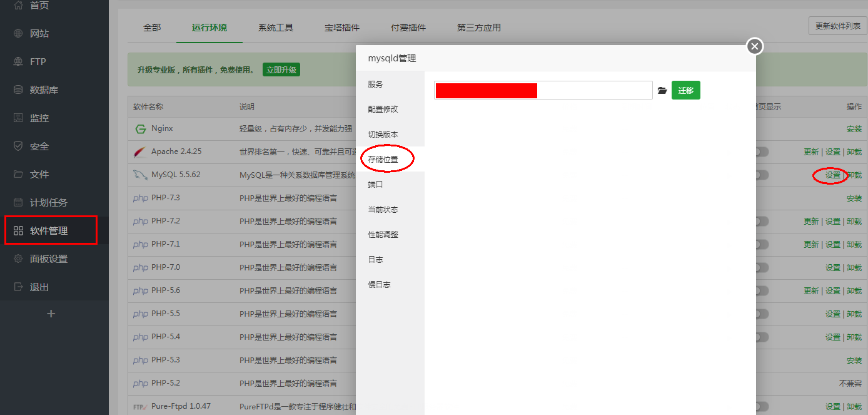This screenshot has height=415, width=868.
Task: Switch to the 运行环境 tab
Action: (x=209, y=28)
